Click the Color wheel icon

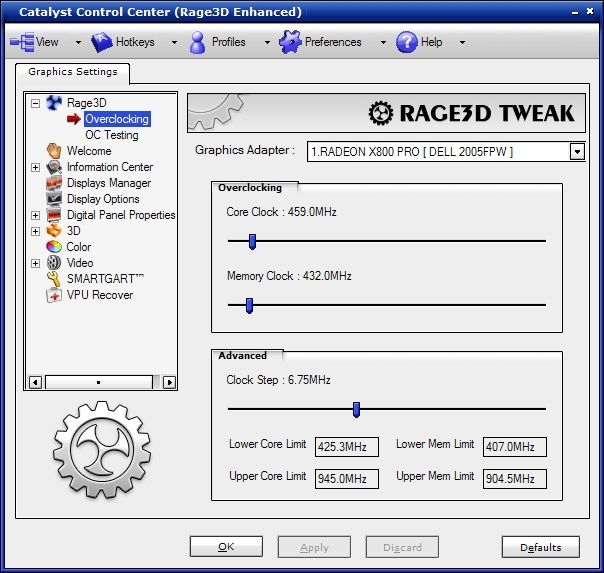pos(54,246)
